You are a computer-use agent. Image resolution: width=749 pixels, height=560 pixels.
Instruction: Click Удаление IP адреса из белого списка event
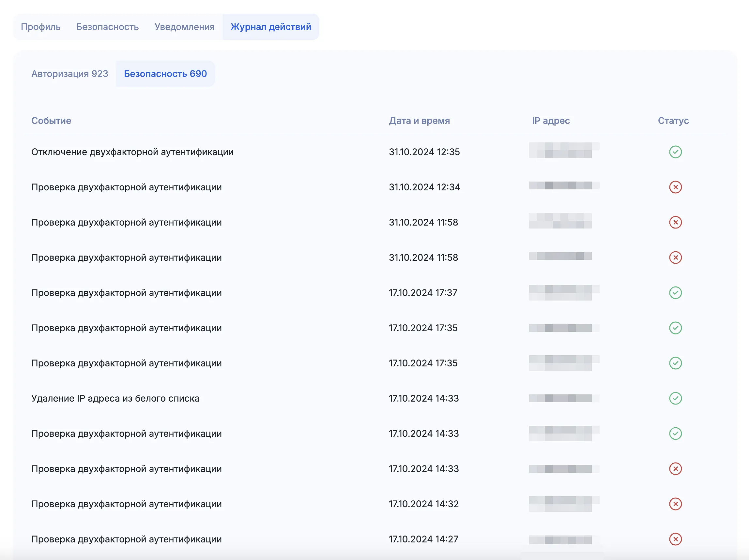pyautogui.click(x=115, y=398)
